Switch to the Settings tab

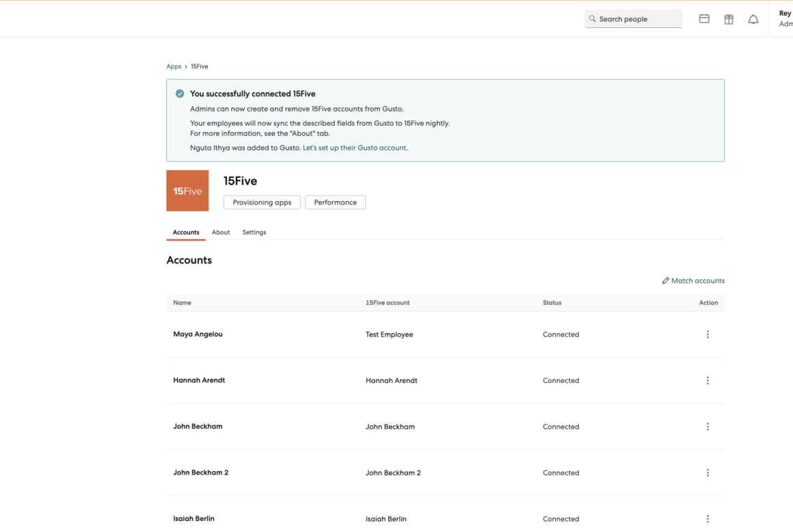254,232
